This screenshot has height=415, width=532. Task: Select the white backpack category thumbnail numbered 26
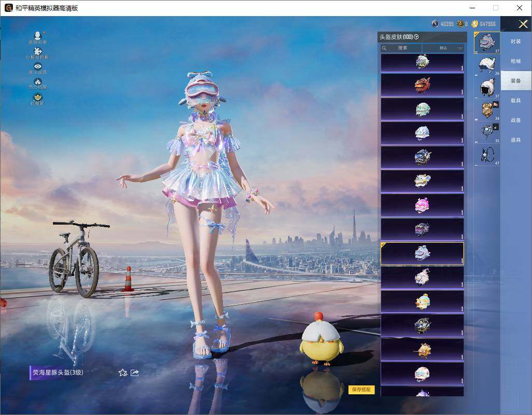487,65
